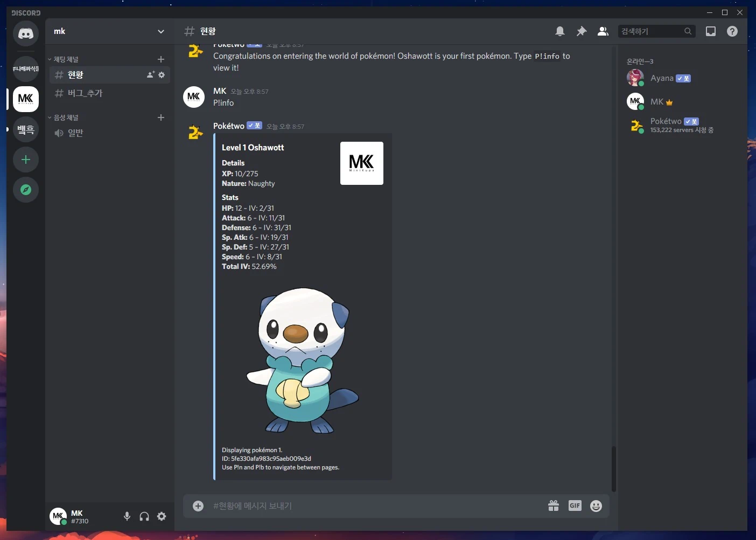Click the 'Level 1 Oshawott' embed title
Viewport: 756px width, 540px height.
tap(253, 148)
